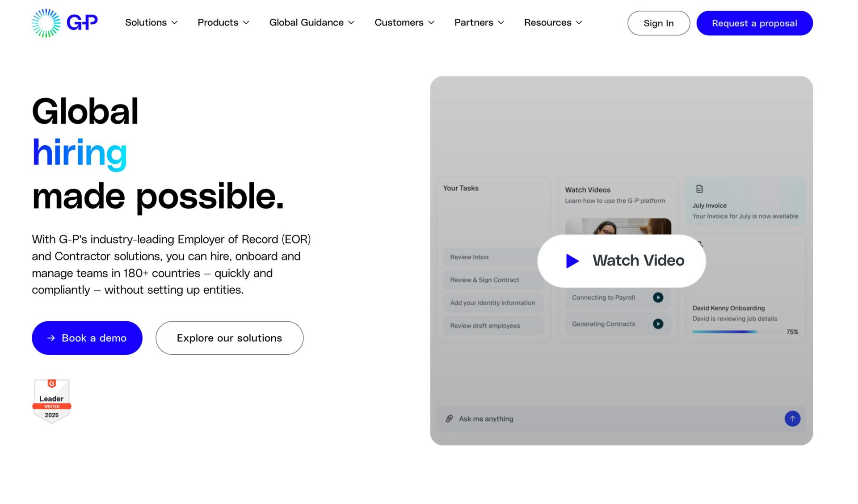
Task: Click the July Invoice document icon
Action: 699,189
